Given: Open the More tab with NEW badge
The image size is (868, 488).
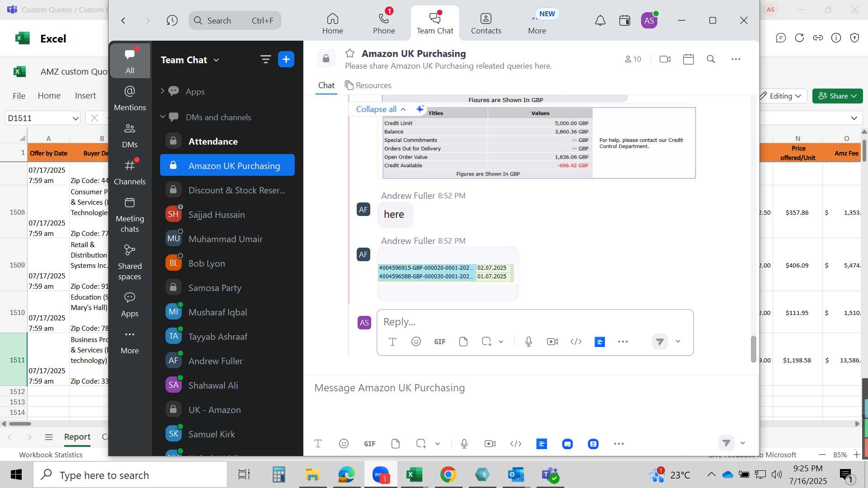Looking at the screenshot, I should coord(537,23).
